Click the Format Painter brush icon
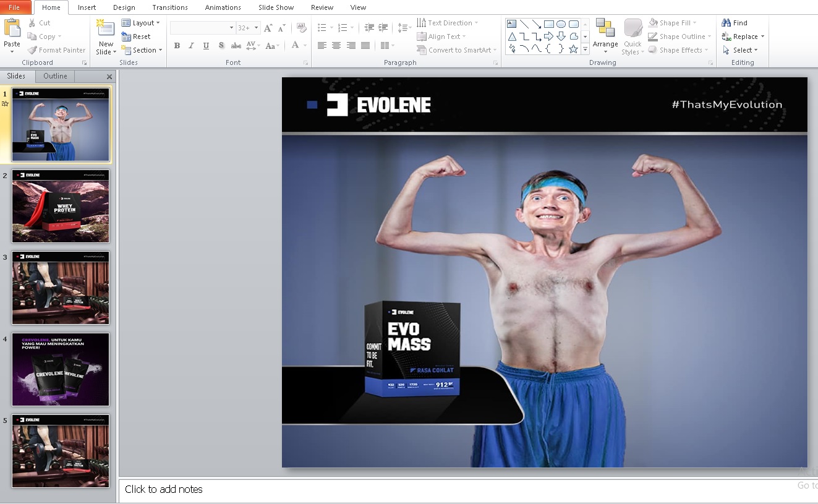The image size is (818, 504). pos(32,50)
